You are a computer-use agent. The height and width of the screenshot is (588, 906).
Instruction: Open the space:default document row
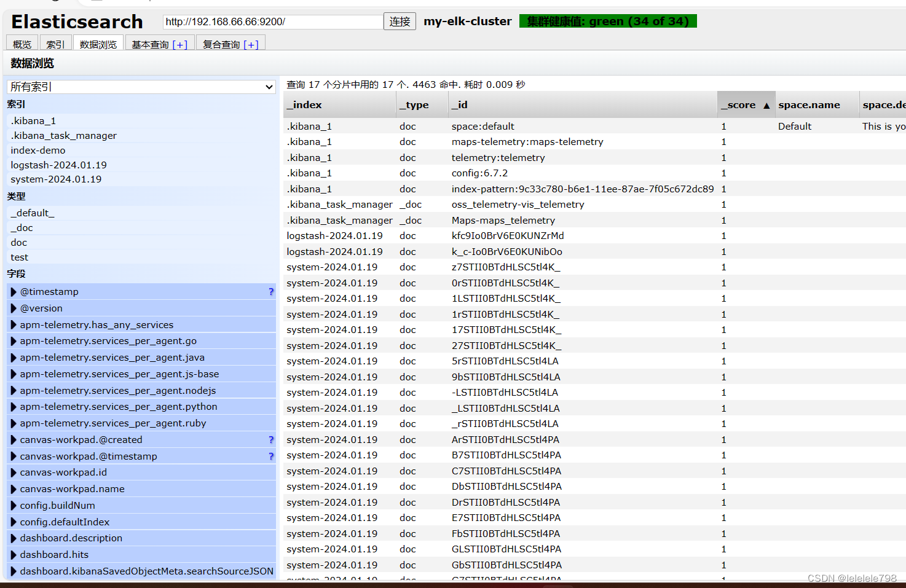click(594, 127)
